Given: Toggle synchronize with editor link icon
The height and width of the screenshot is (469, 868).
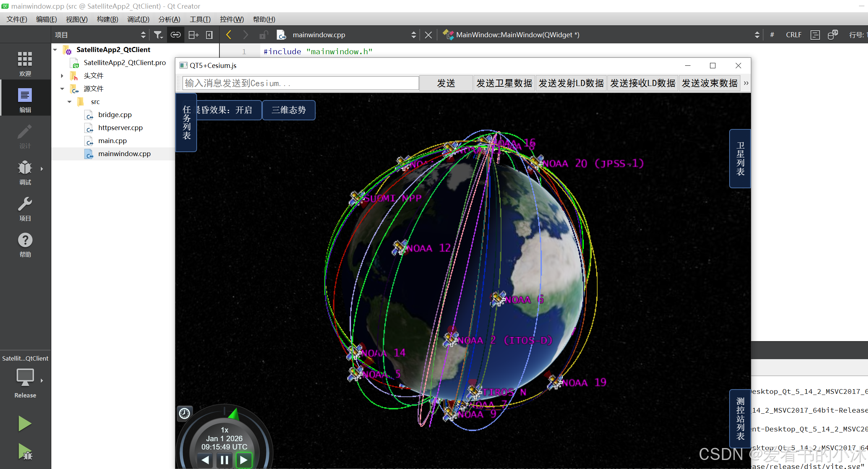Looking at the screenshot, I should tap(175, 35).
